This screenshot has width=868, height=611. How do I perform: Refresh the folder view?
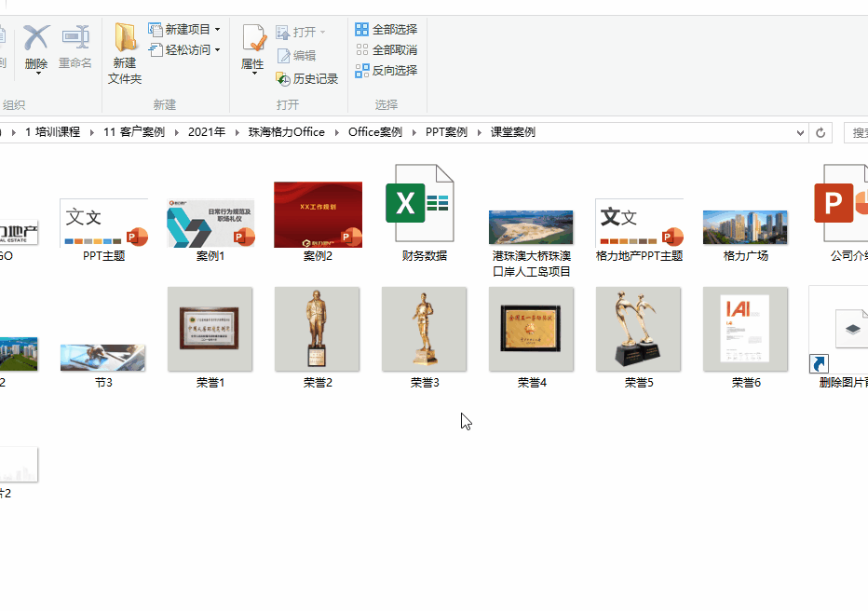click(821, 133)
